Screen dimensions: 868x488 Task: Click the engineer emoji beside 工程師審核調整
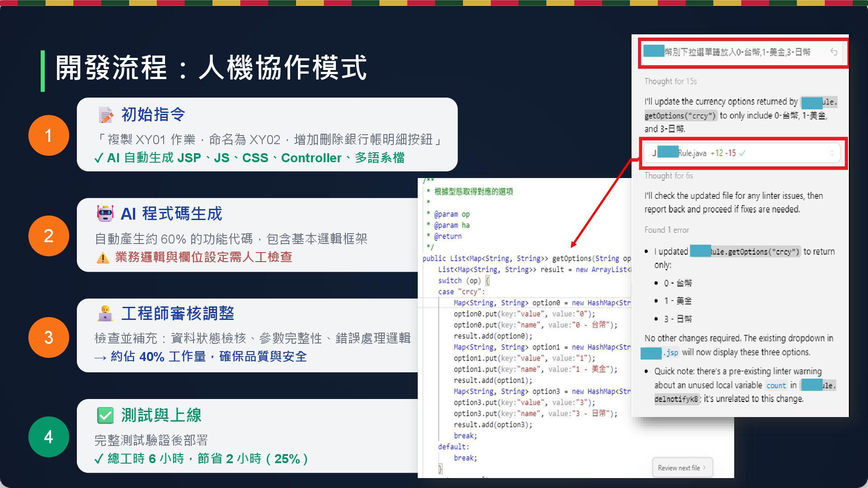pyautogui.click(x=105, y=314)
